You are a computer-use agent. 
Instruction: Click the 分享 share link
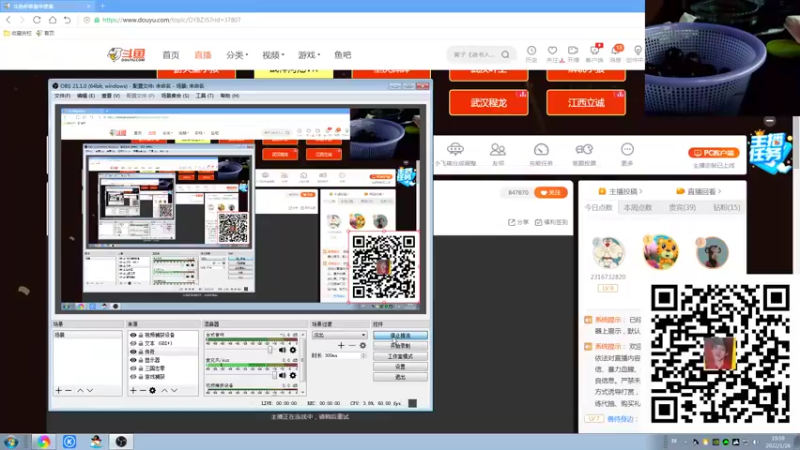pyautogui.click(x=518, y=222)
